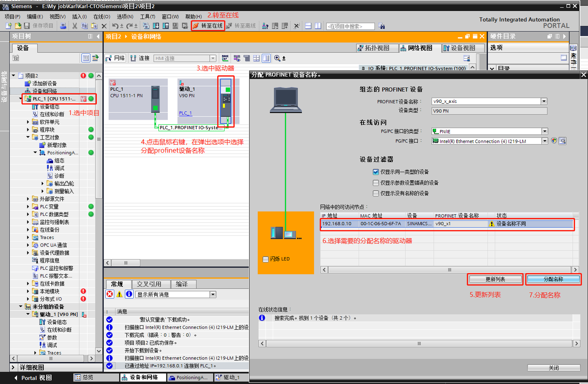Click the 转至在线 (Go online) toolbar icon
This screenshot has height=384, width=588.
pyautogui.click(x=208, y=25)
